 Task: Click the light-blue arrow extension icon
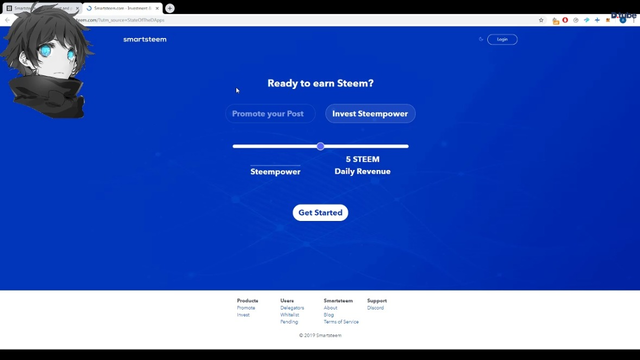pos(587,20)
